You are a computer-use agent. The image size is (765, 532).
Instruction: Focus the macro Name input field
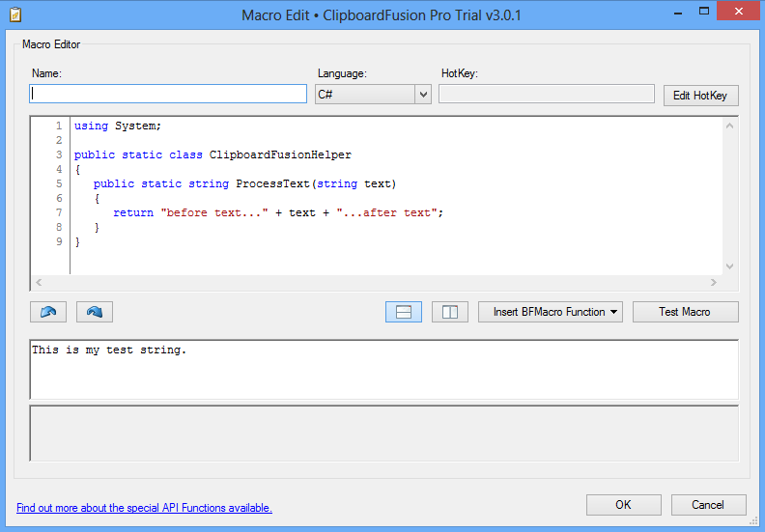coord(168,94)
